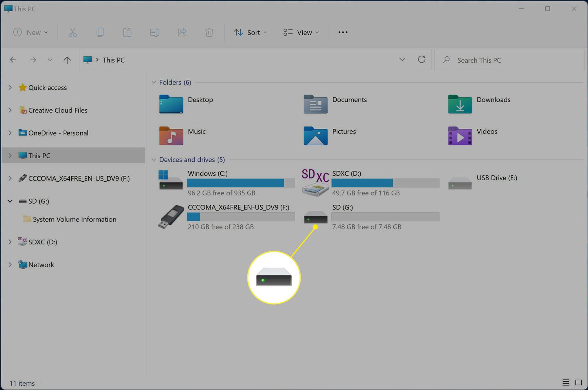Screen dimensions: 588x390
Task: Click '7.48 GB free of 7.48 GB' text
Action: click(x=367, y=227)
